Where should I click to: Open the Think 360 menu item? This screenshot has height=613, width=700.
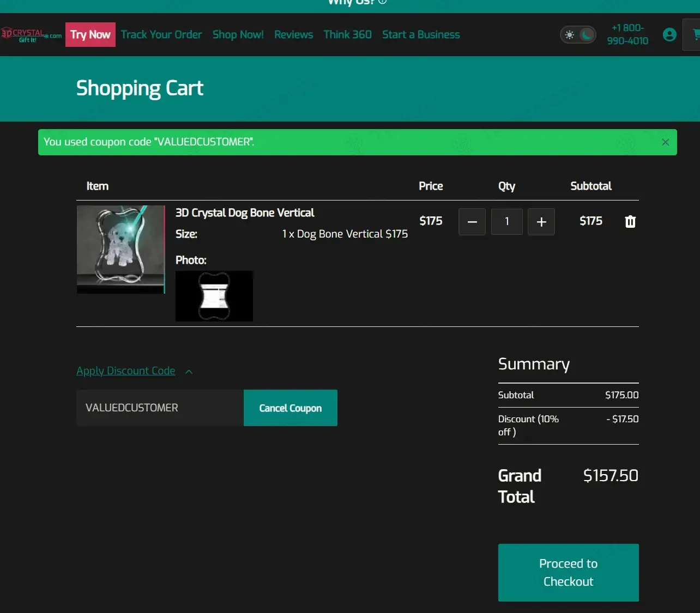[348, 34]
